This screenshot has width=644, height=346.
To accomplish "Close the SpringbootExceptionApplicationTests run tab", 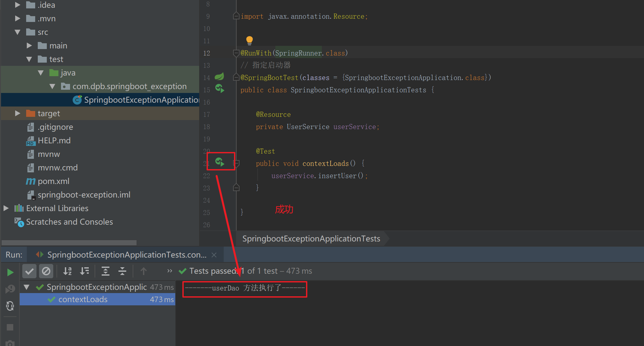I will [214, 255].
